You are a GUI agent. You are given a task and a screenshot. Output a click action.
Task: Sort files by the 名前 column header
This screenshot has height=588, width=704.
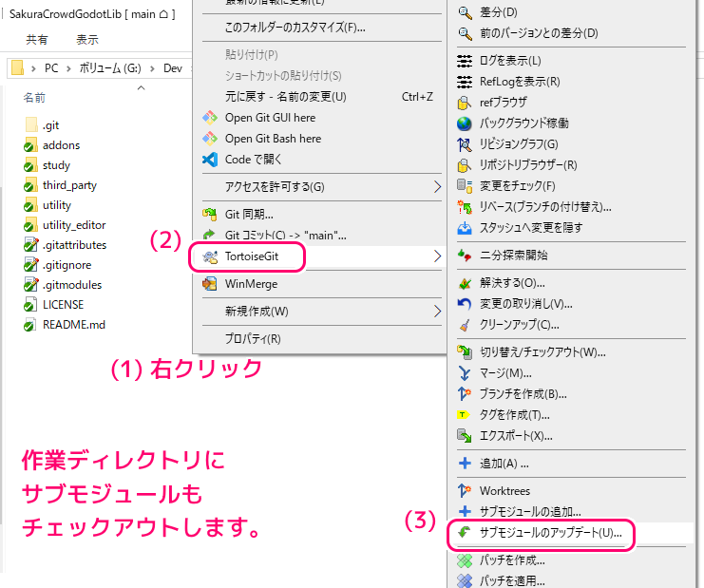pos(34,98)
